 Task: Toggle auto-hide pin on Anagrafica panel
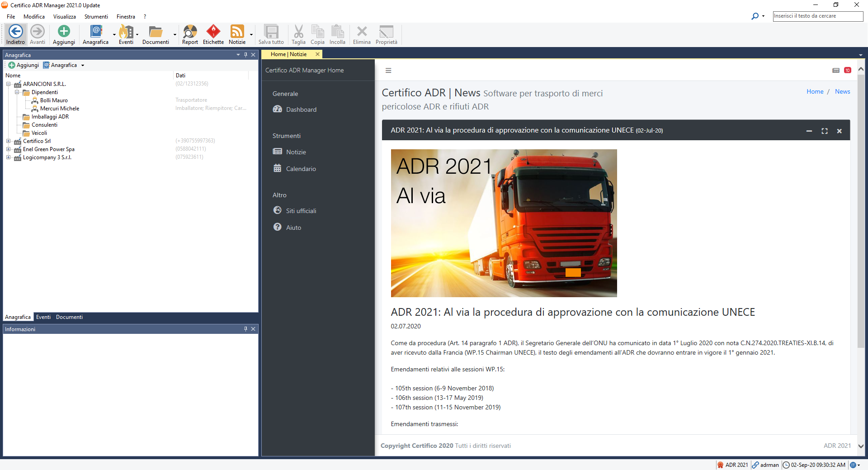click(245, 55)
